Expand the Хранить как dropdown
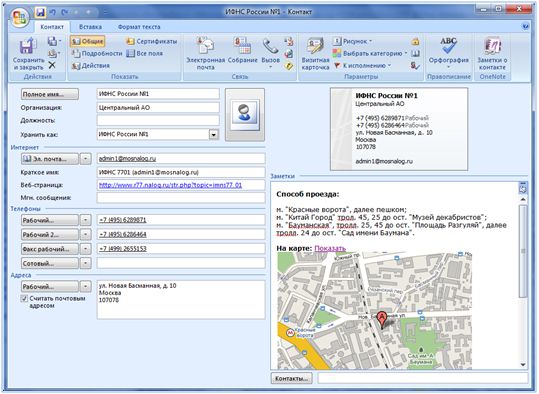Image resolution: width=539 pixels, height=394 pixels. coord(214,134)
